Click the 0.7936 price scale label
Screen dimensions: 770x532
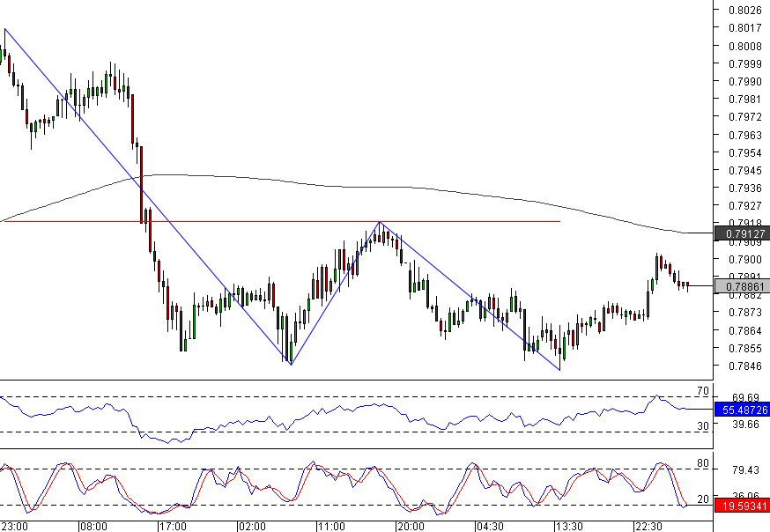coord(745,188)
